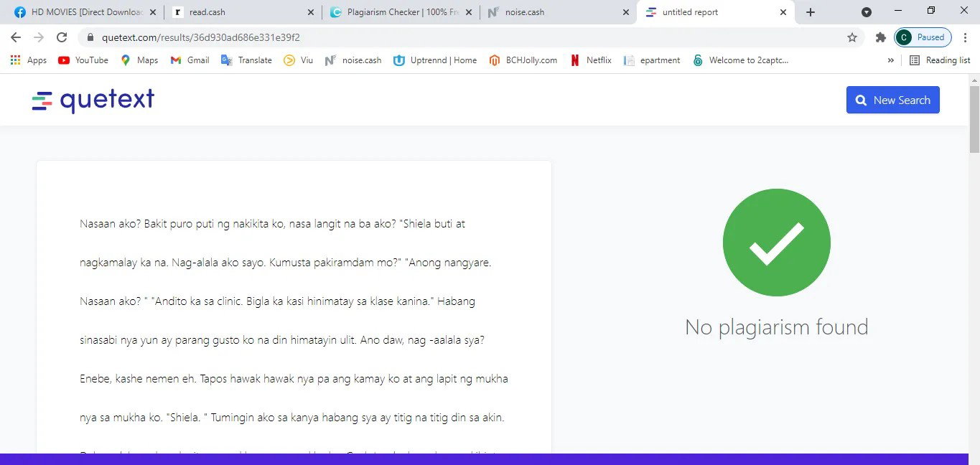980x465 pixels.
Task: Click the browser Back arrow
Action: click(16, 37)
